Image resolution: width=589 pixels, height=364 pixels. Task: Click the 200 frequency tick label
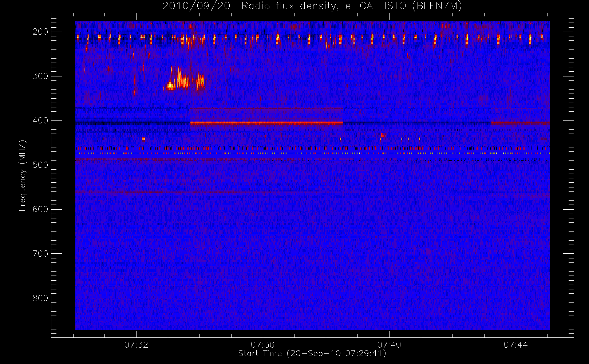tap(40, 32)
